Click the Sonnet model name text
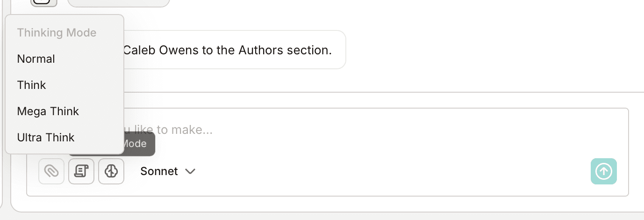 pyautogui.click(x=159, y=171)
